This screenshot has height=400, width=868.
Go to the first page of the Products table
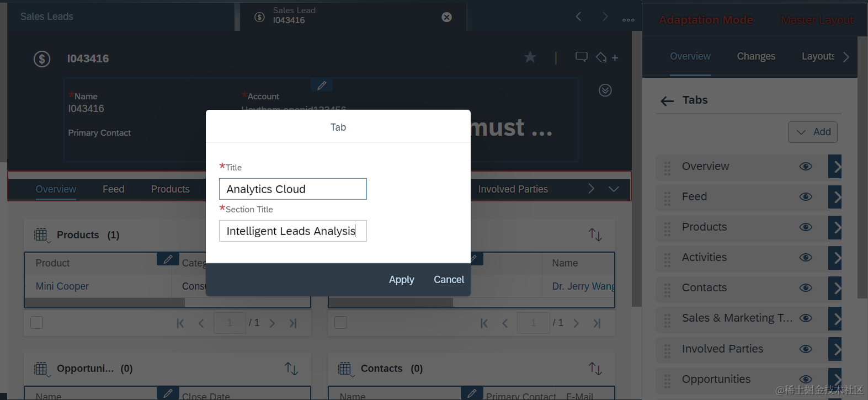click(x=180, y=323)
